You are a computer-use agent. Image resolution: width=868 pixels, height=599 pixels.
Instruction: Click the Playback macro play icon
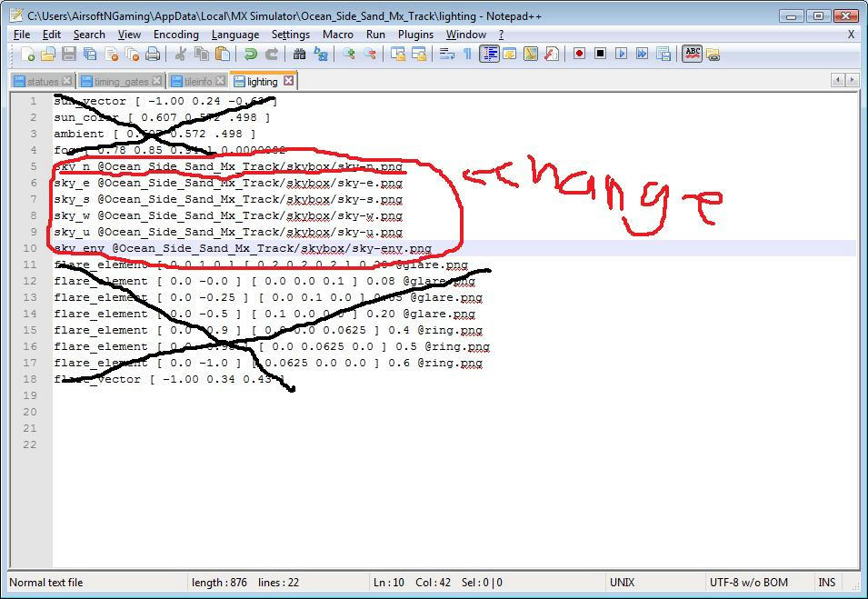pos(621,54)
